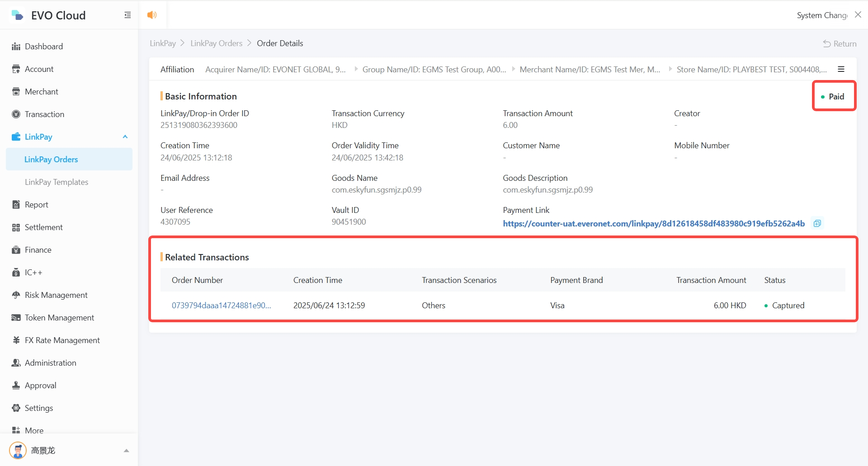Screen dimensions: 868x466
Task: Open the affiliation hamburger menu icon
Action: click(841, 69)
